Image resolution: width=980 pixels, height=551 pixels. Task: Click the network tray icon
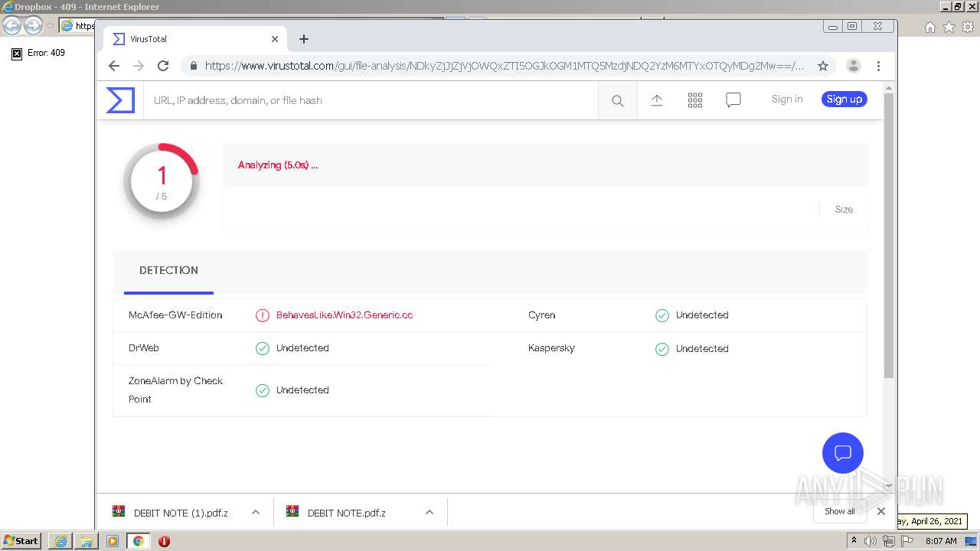(x=888, y=541)
